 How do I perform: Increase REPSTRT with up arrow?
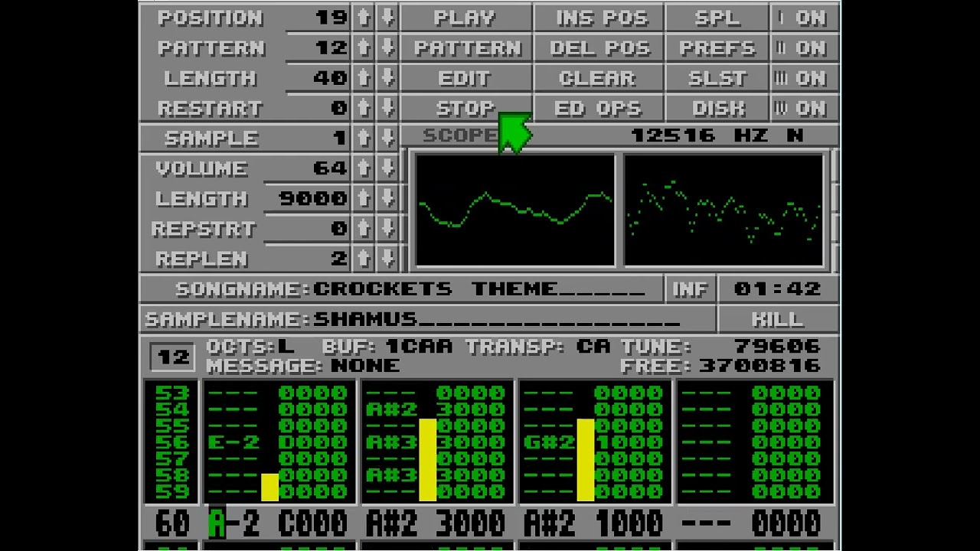(364, 229)
